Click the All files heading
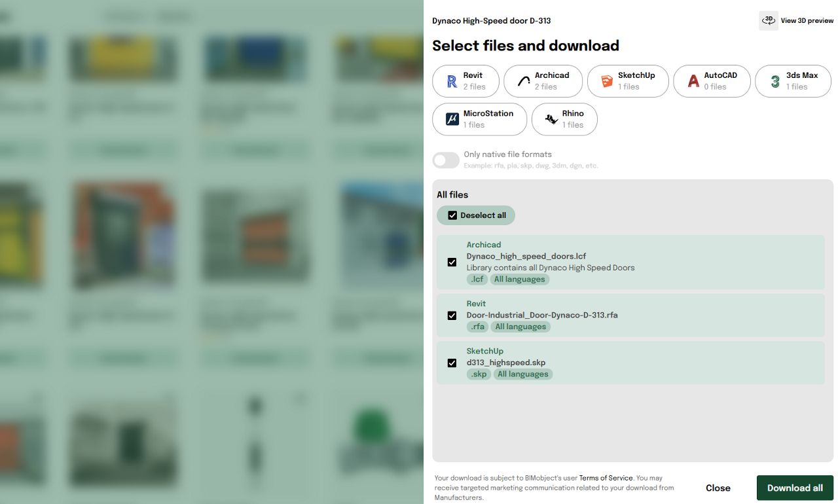Image resolution: width=838 pixels, height=504 pixels. [x=452, y=195]
